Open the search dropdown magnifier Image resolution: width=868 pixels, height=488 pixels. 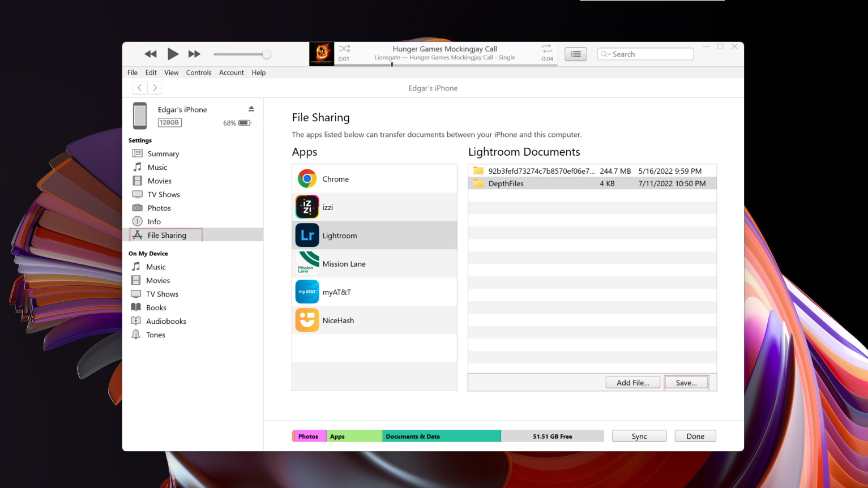pos(605,54)
